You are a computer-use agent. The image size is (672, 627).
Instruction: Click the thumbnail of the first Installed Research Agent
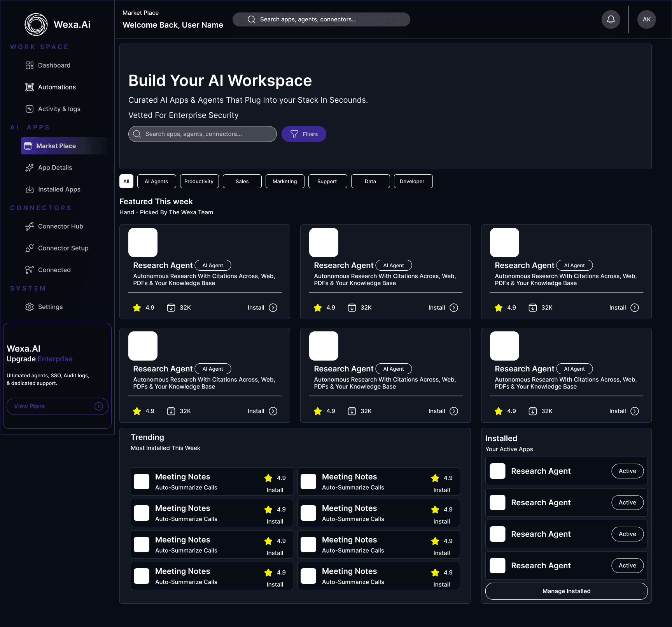497,471
